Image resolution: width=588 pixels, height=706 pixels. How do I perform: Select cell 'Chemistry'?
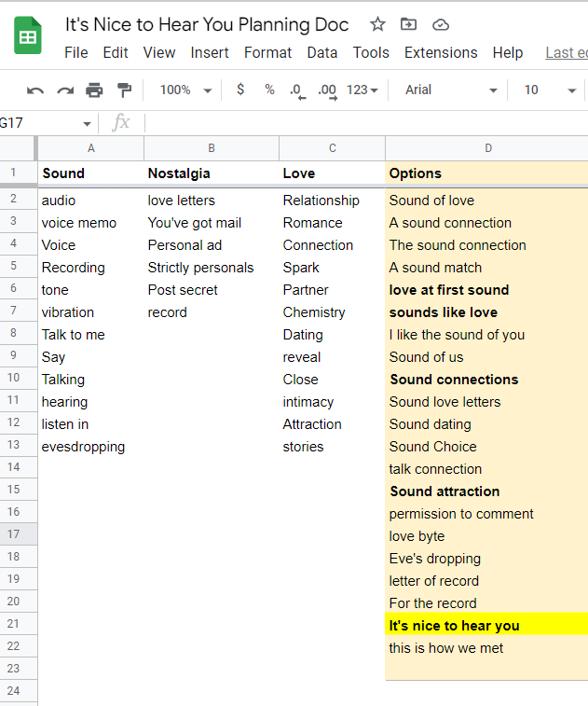(x=332, y=312)
